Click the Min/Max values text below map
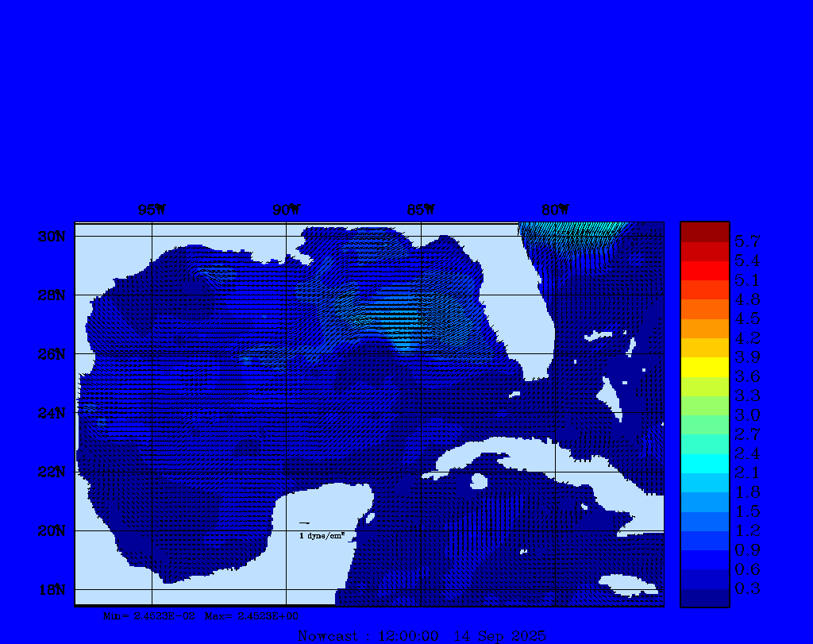This screenshot has width=813, height=644. click(201, 615)
